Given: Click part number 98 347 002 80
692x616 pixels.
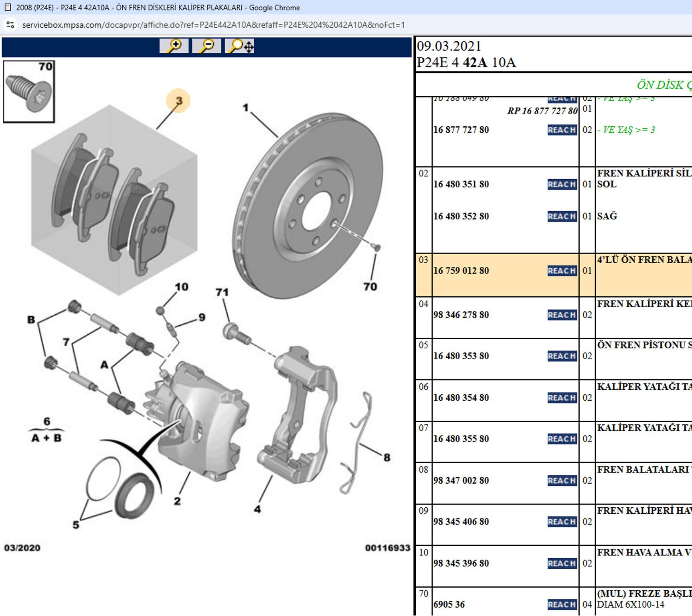Looking at the screenshot, I should 461,480.
